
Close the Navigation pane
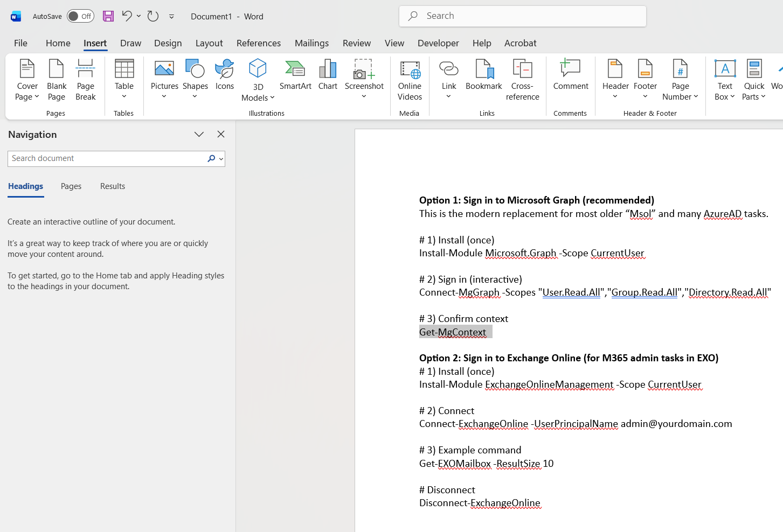pos(220,134)
